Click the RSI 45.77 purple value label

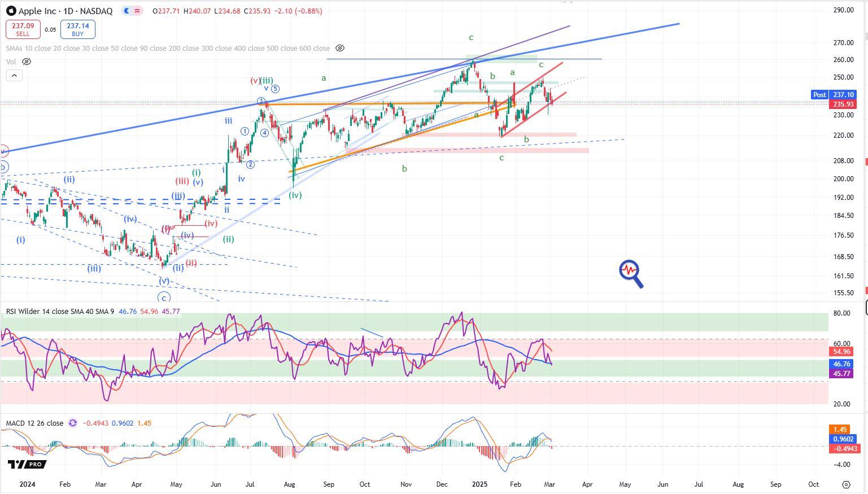(x=842, y=374)
